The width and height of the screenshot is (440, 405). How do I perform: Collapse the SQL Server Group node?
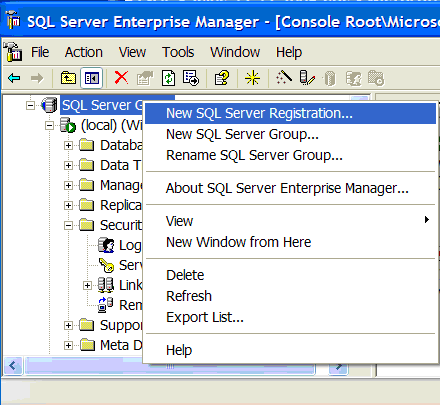pos(30,106)
